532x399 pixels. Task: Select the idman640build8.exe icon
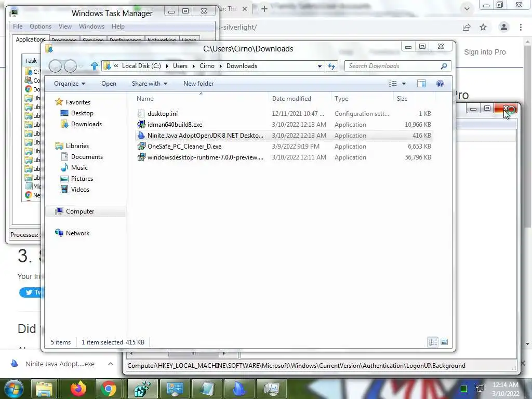(141, 125)
